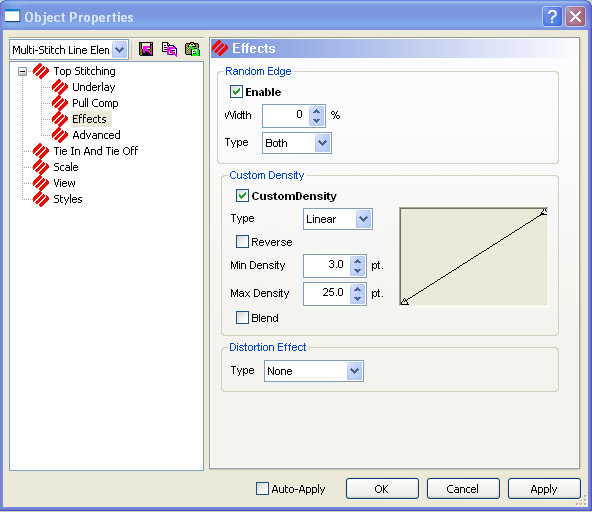Viewport: 592px width, 512px height.
Task: Collapse the Top Stitching tree node
Action: (x=23, y=71)
